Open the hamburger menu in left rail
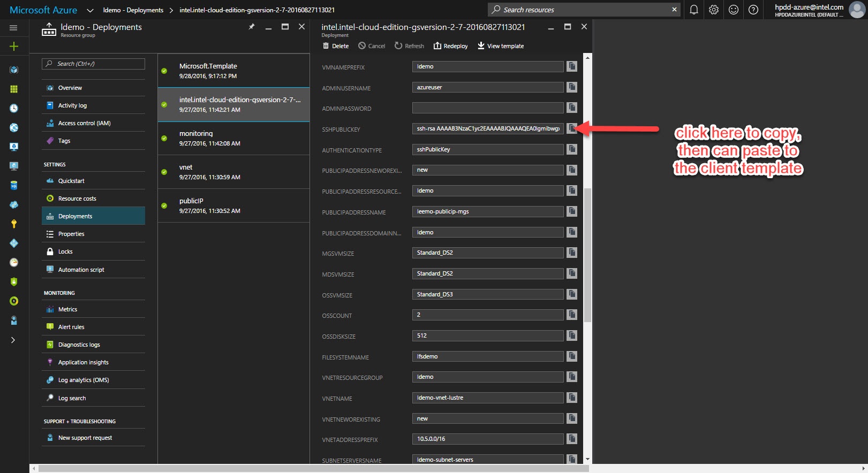868x473 pixels. click(x=14, y=28)
